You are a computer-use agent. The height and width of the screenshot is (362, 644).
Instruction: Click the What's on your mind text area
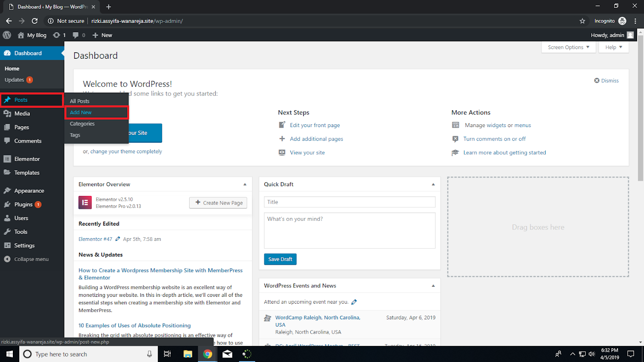tap(349, 230)
